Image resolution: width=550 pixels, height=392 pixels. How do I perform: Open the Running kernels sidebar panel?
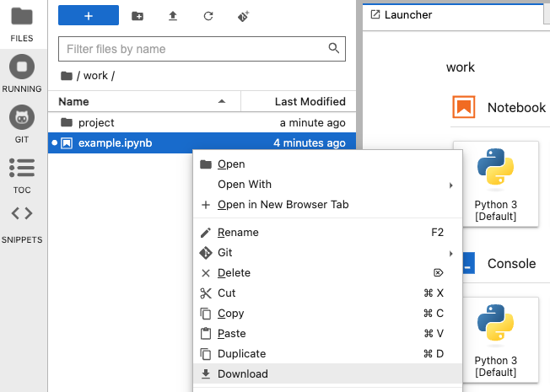click(x=22, y=73)
